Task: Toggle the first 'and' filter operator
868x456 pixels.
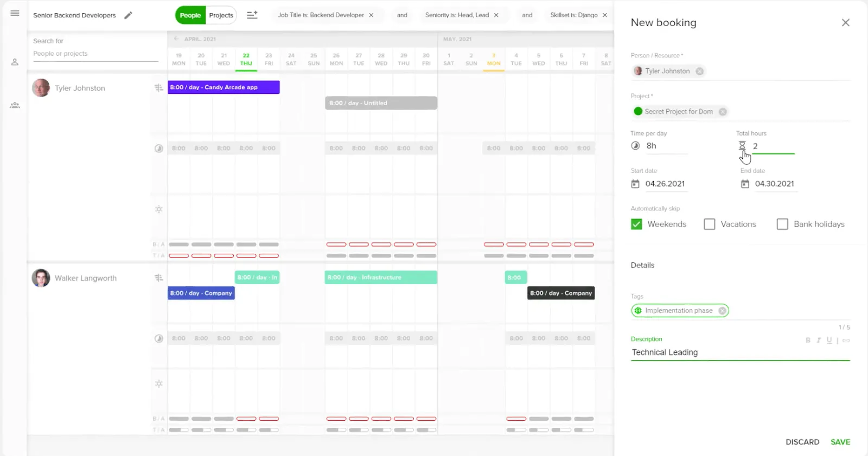Action: point(402,15)
